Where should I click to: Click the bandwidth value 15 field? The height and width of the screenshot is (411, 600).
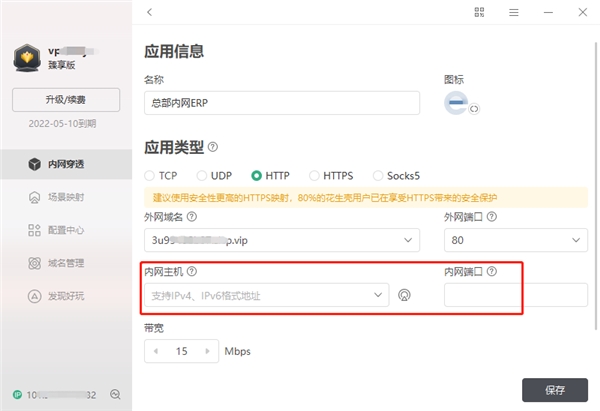[181, 351]
